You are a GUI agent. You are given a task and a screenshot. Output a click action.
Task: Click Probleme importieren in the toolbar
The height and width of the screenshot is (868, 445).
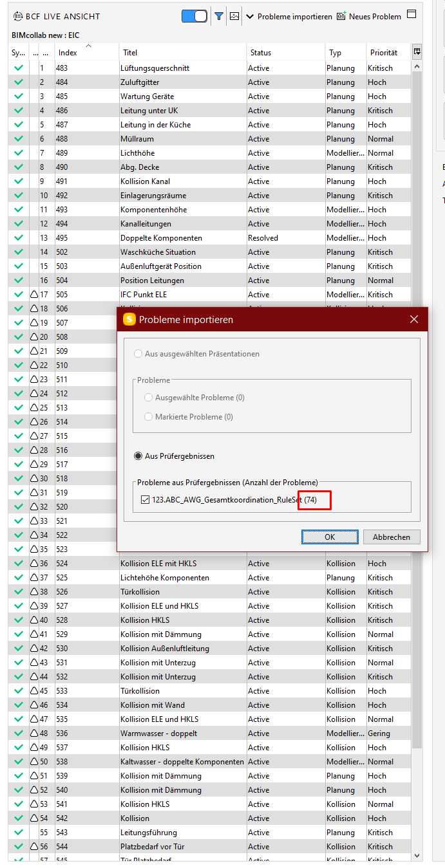295,17
